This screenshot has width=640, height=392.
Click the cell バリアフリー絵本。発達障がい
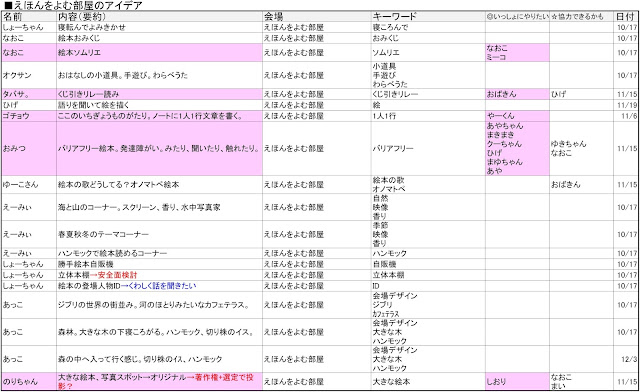point(159,149)
